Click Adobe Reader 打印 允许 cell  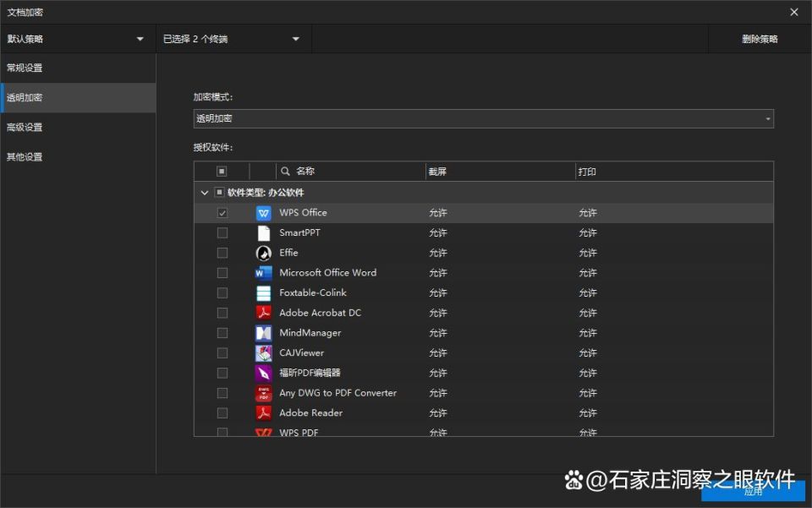pos(588,413)
